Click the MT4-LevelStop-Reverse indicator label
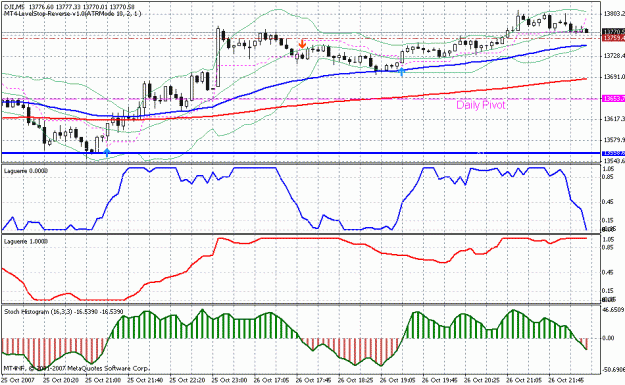The image size is (625, 385). (73, 13)
